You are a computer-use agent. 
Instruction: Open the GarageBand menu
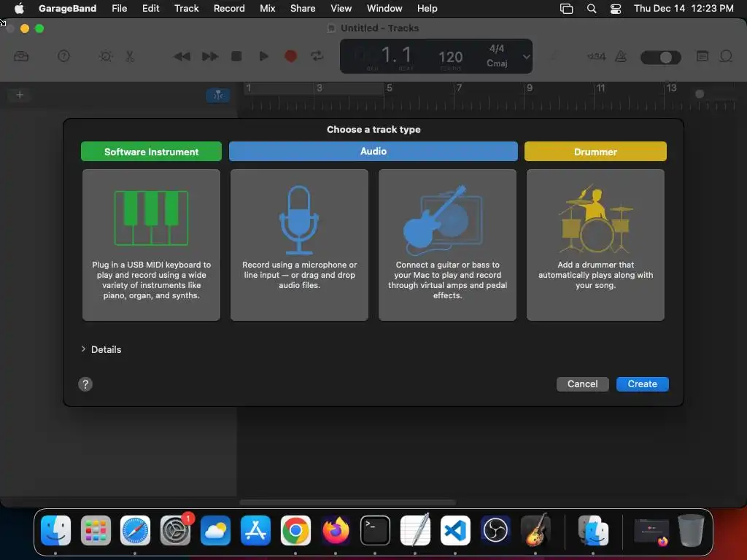point(67,8)
